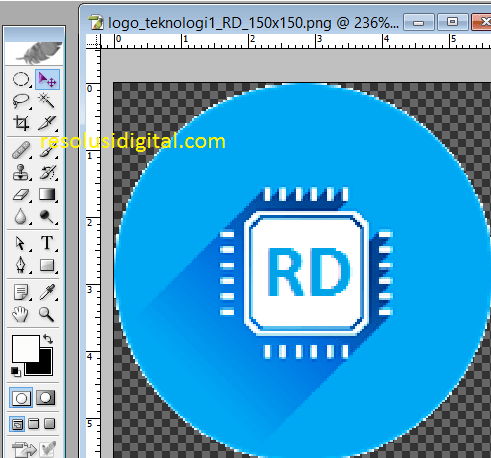The image size is (491, 458).
Task: Switch to Standard Mode editing
Action: coord(21,398)
